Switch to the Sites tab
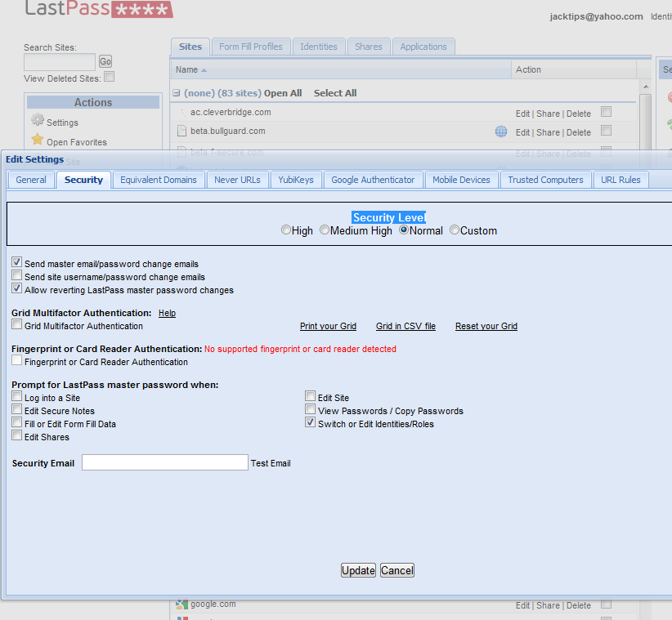This screenshot has height=620, width=672. (190, 47)
